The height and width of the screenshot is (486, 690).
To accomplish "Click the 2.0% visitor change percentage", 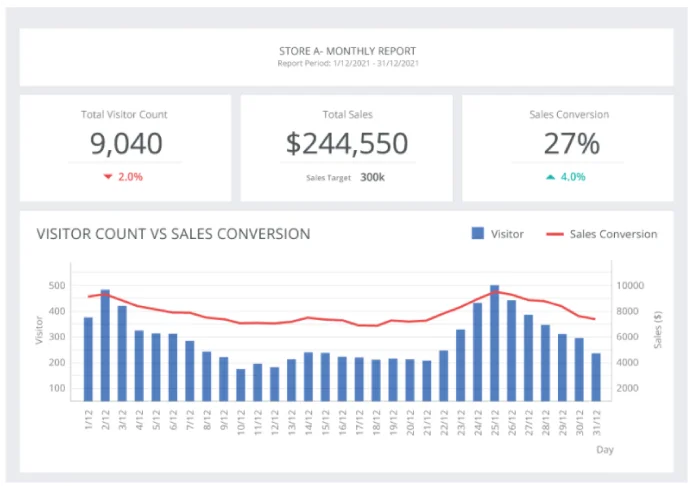I will pos(130,177).
